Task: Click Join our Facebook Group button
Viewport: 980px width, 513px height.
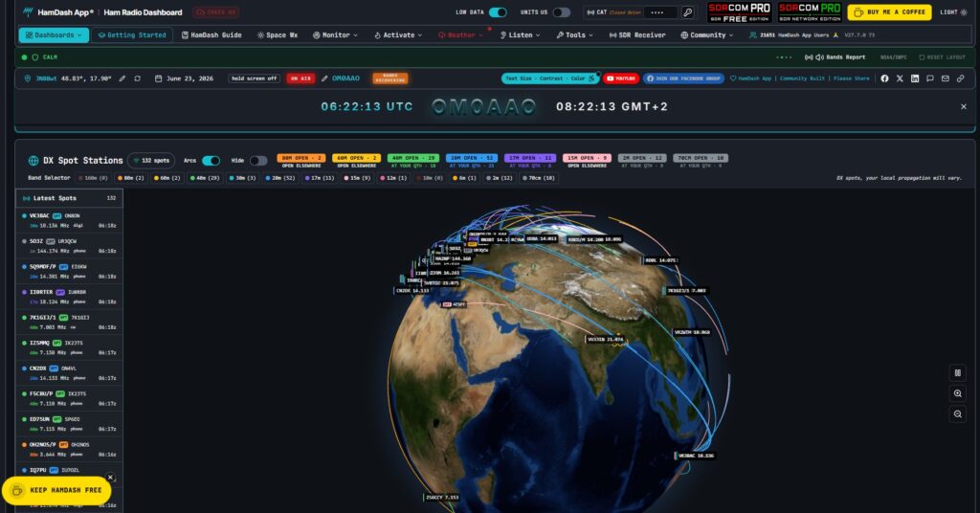Action: coord(683,78)
